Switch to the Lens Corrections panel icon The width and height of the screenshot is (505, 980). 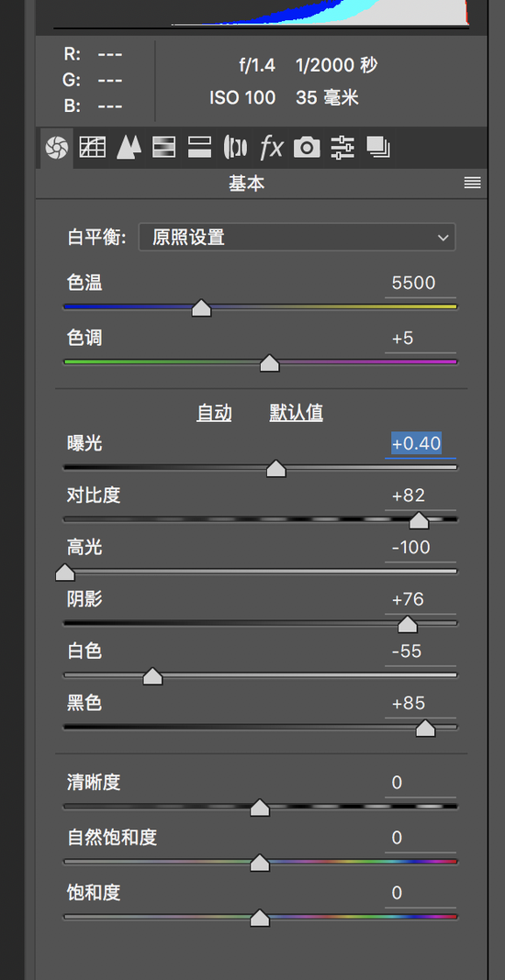(235, 148)
